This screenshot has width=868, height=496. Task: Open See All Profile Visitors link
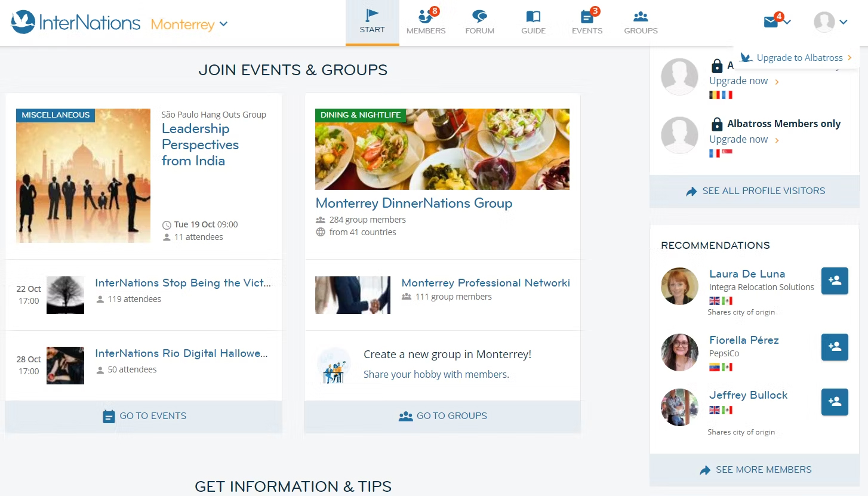coord(755,191)
